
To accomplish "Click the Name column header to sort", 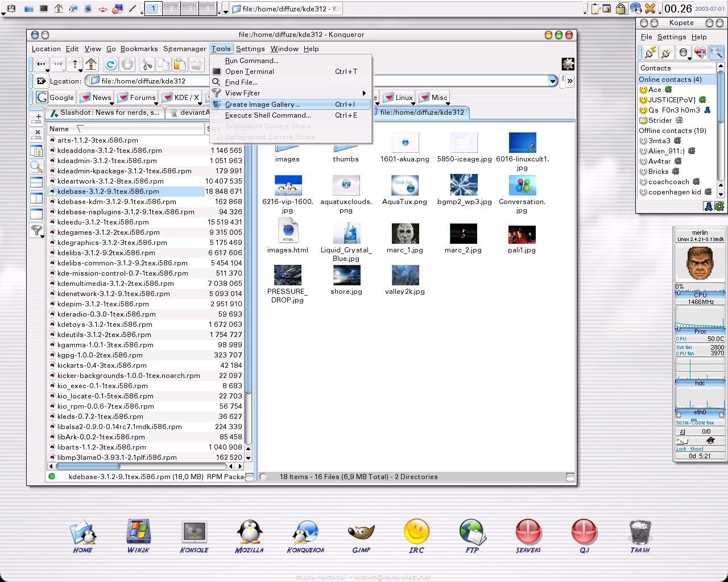I will click(126, 129).
